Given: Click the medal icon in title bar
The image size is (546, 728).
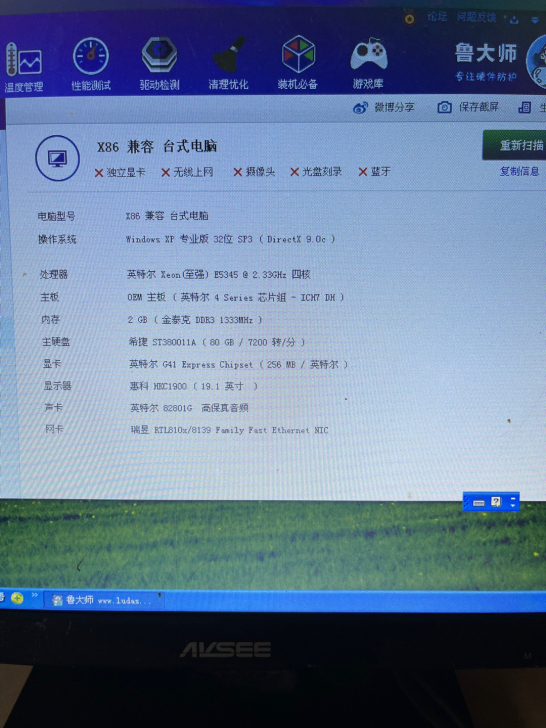Looking at the screenshot, I should (409, 19).
